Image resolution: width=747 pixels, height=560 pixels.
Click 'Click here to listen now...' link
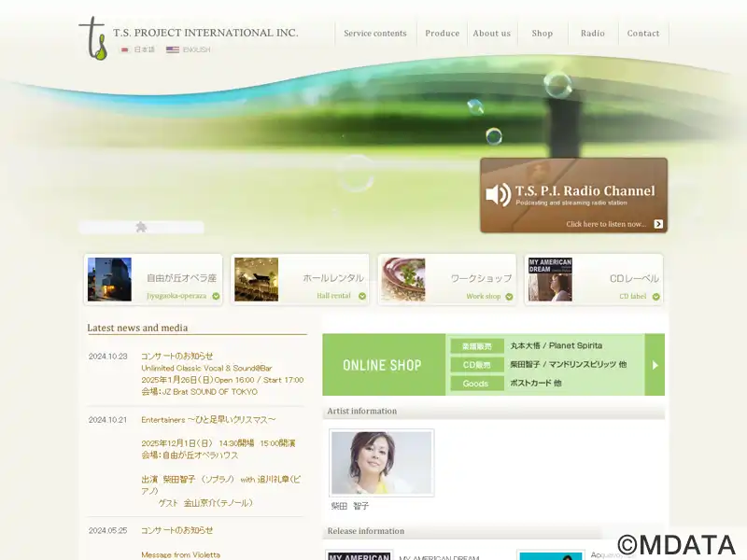click(606, 224)
